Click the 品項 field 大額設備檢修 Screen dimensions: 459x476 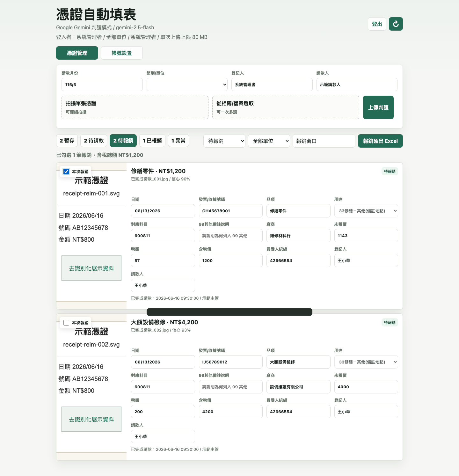298,362
